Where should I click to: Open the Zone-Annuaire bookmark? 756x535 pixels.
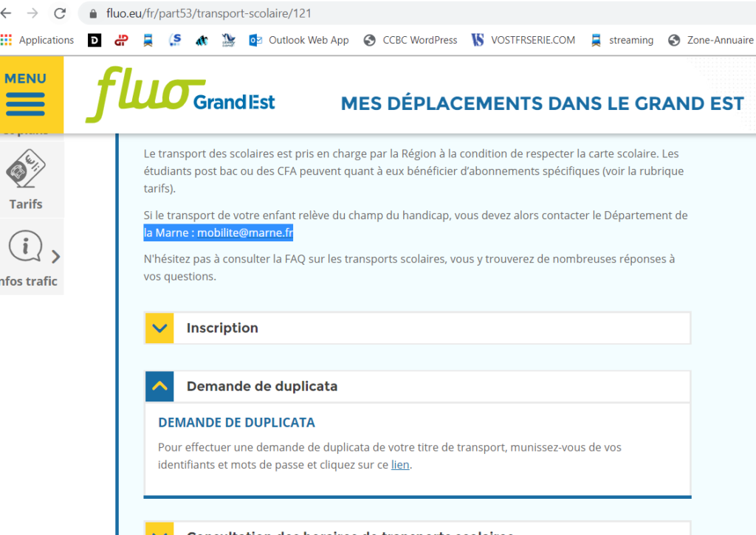pyautogui.click(x=711, y=40)
